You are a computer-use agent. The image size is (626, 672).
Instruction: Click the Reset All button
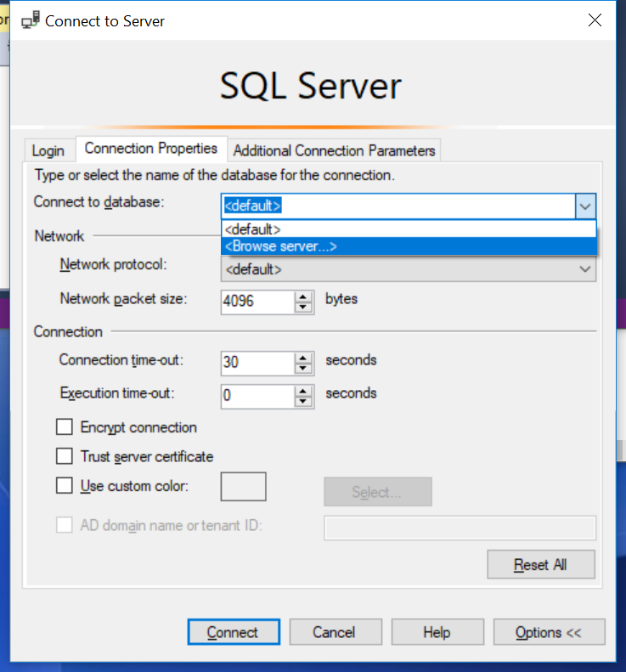541,564
